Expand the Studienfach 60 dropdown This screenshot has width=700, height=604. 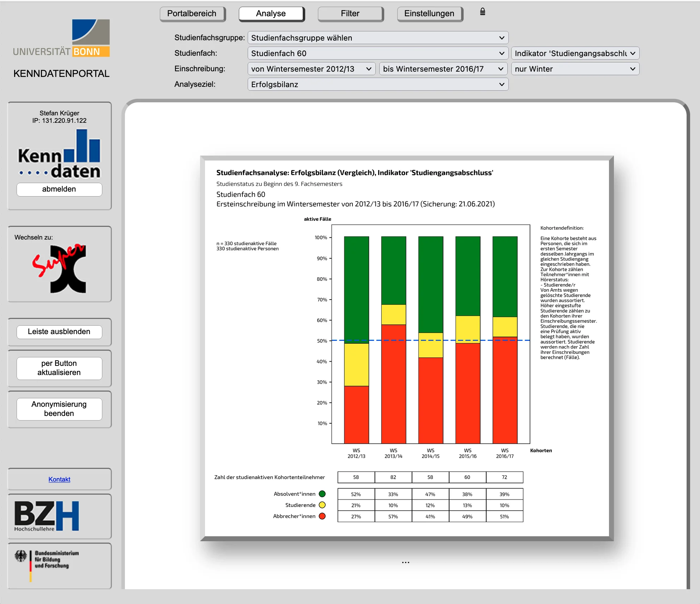point(378,53)
